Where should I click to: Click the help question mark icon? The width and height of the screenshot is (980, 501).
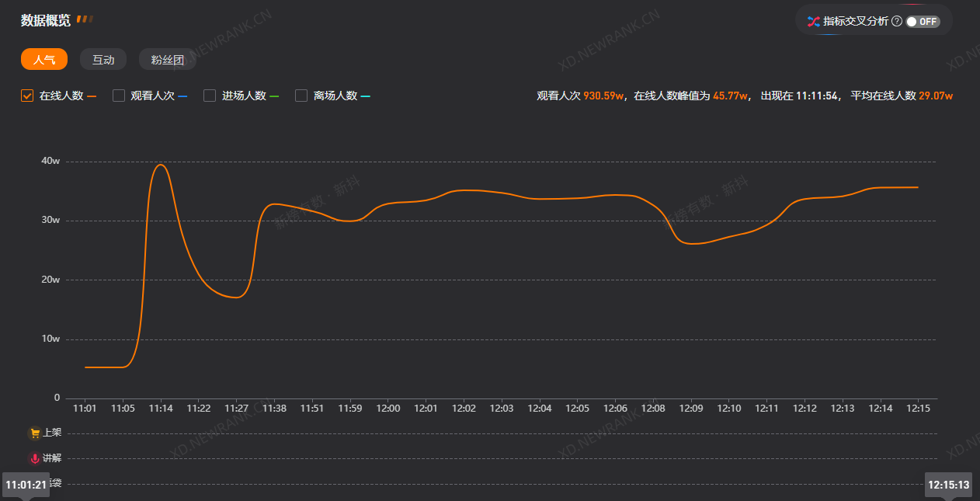(896, 22)
